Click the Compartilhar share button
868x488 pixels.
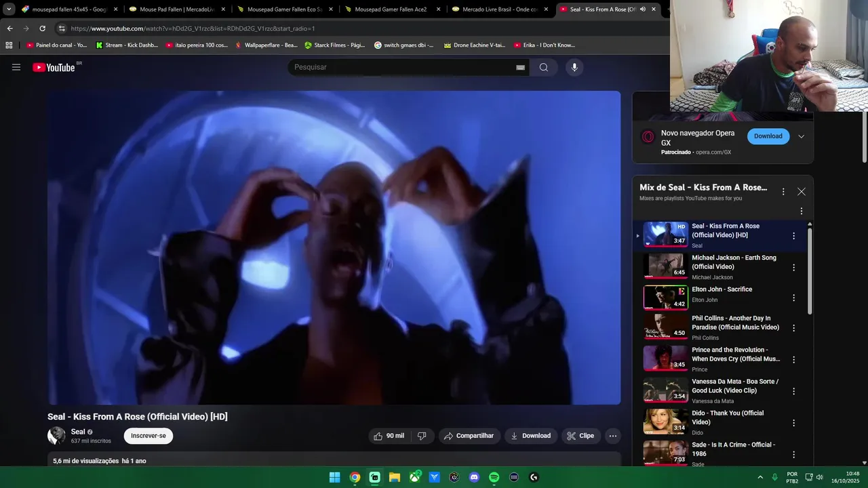(469, 436)
